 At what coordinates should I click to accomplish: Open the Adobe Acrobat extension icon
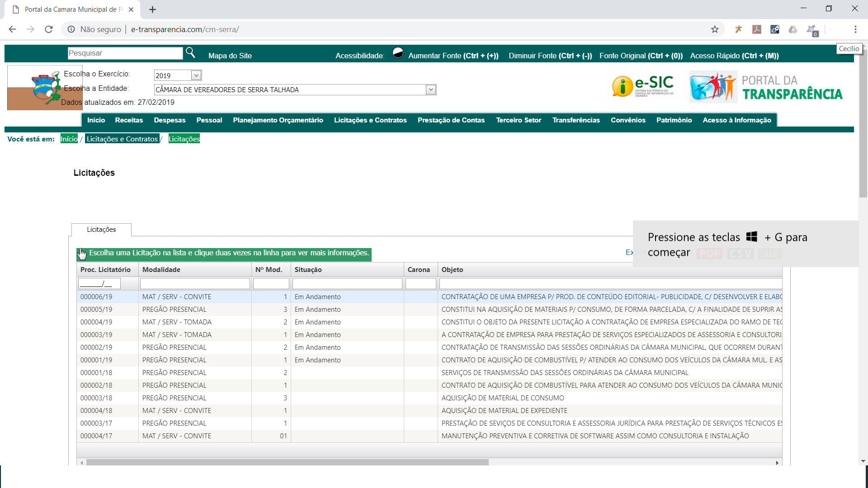click(756, 29)
